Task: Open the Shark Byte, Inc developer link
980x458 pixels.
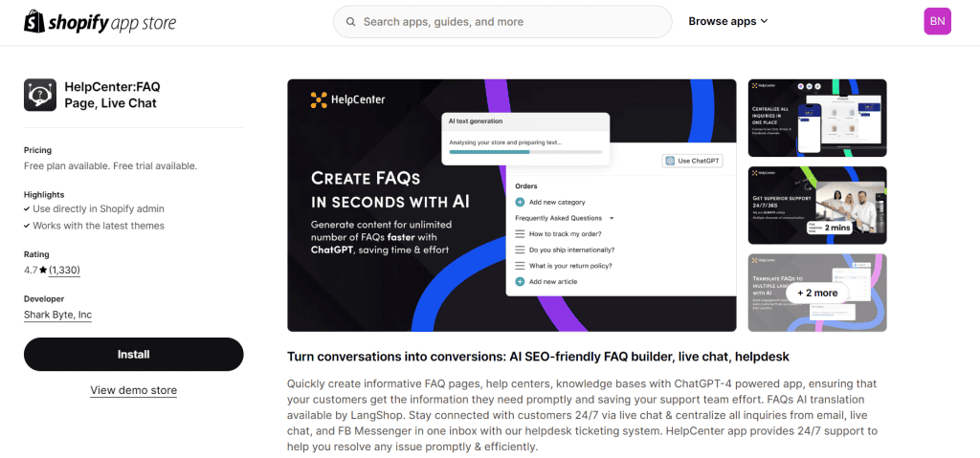Action: coord(57,315)
